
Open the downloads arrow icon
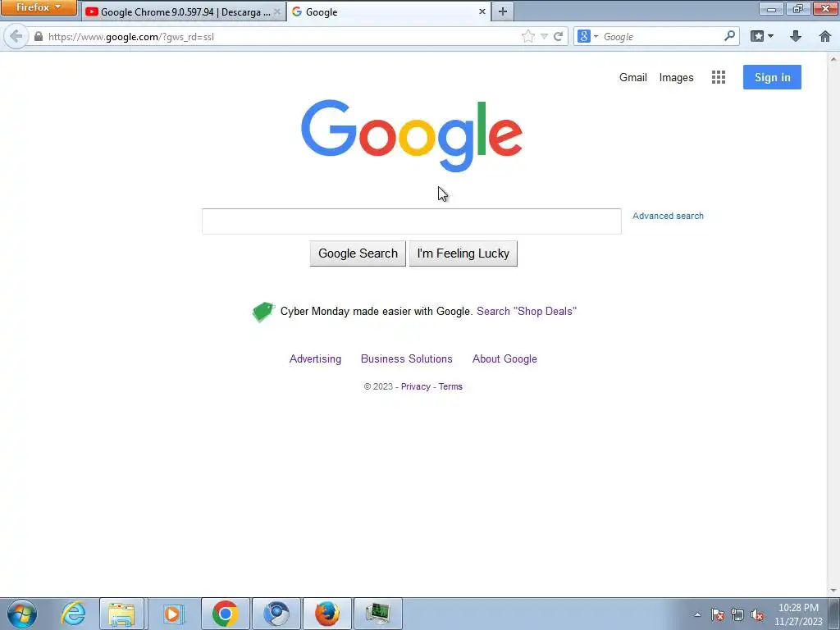(x=796, y=36)
